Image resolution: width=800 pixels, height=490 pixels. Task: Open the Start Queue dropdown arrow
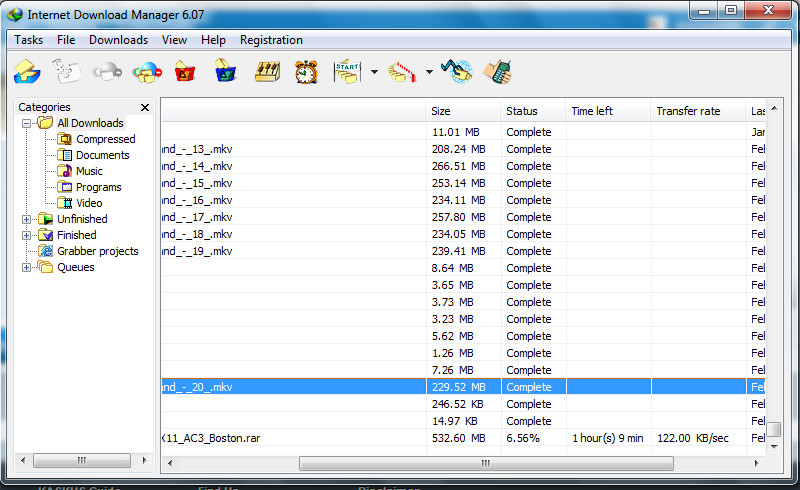pos(374,72)
